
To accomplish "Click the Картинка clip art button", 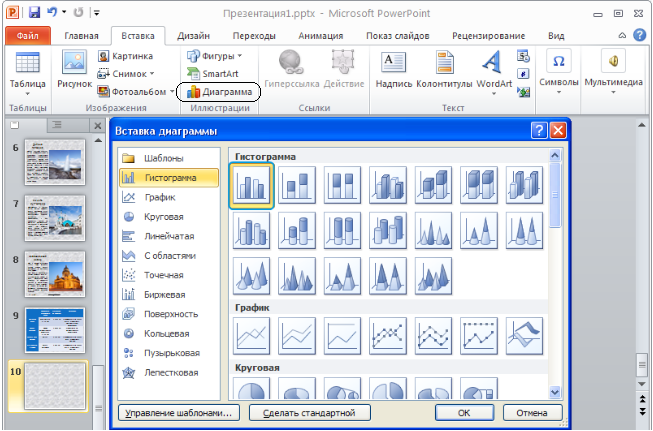I will coord(125,56).
